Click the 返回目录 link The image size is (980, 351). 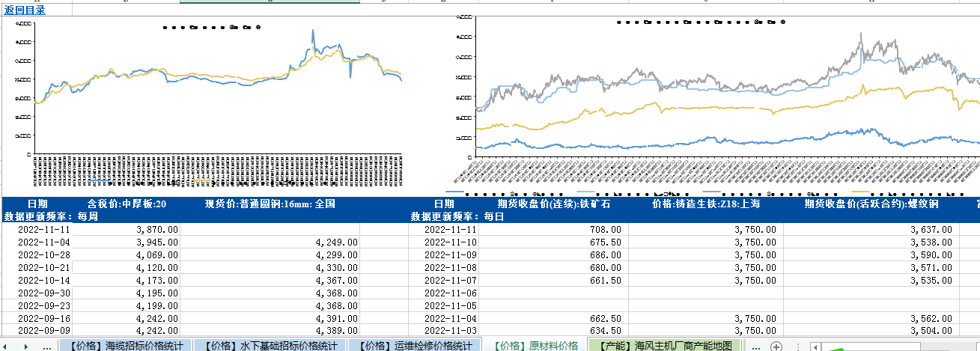(x=25, y=10)
